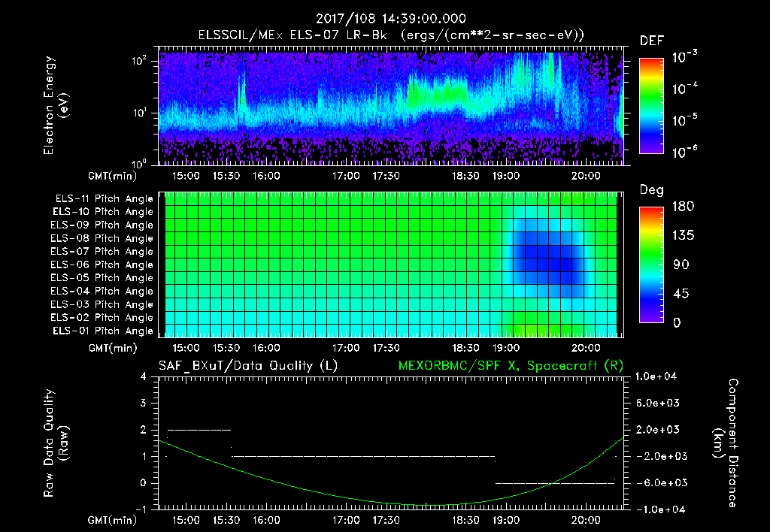Click the Electron Energy axis label

(x=56, y=105)
